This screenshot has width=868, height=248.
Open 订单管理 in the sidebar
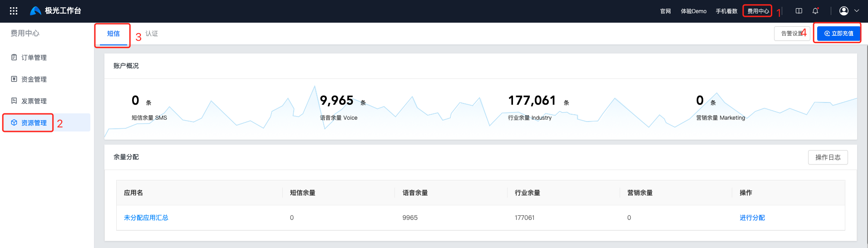point(34,58)
